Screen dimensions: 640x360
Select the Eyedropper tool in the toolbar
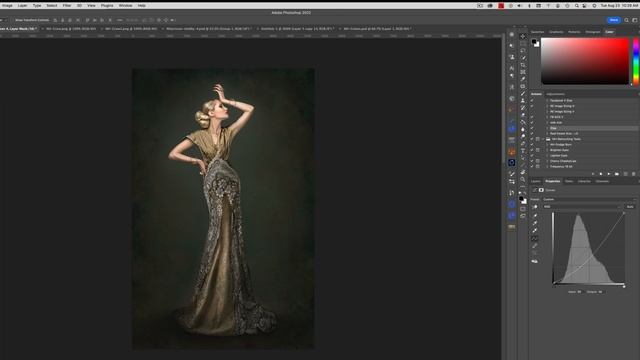pos(523,79)
